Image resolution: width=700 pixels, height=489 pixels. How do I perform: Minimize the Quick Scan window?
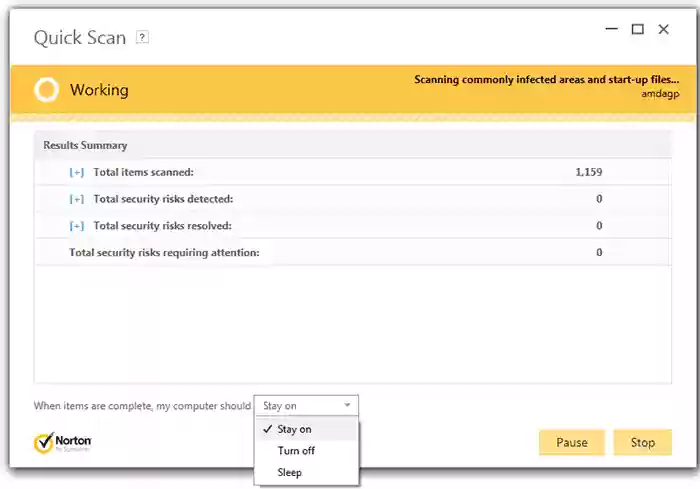point(612,29)
